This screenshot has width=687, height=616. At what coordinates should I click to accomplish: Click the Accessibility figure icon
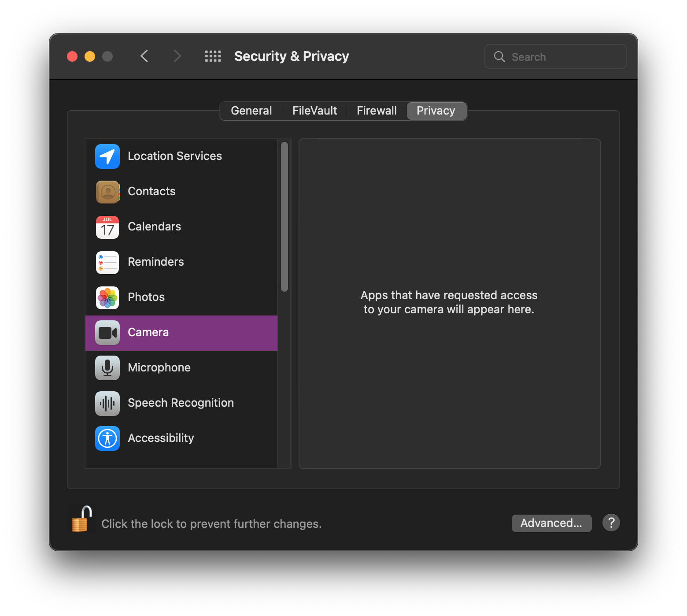tap(107, 438)
